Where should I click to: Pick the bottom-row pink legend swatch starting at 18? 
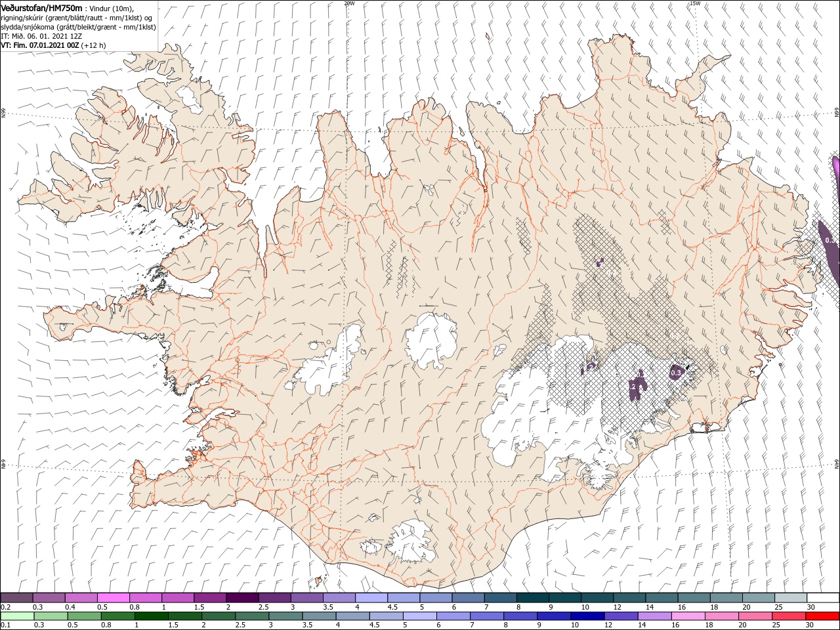click(721, 616)
